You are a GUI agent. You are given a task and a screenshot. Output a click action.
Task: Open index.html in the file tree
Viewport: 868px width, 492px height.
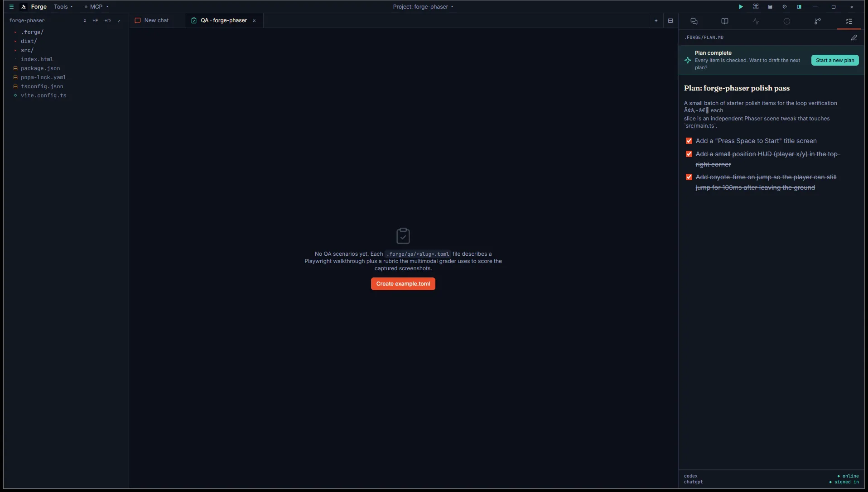[x=37, y=59]
